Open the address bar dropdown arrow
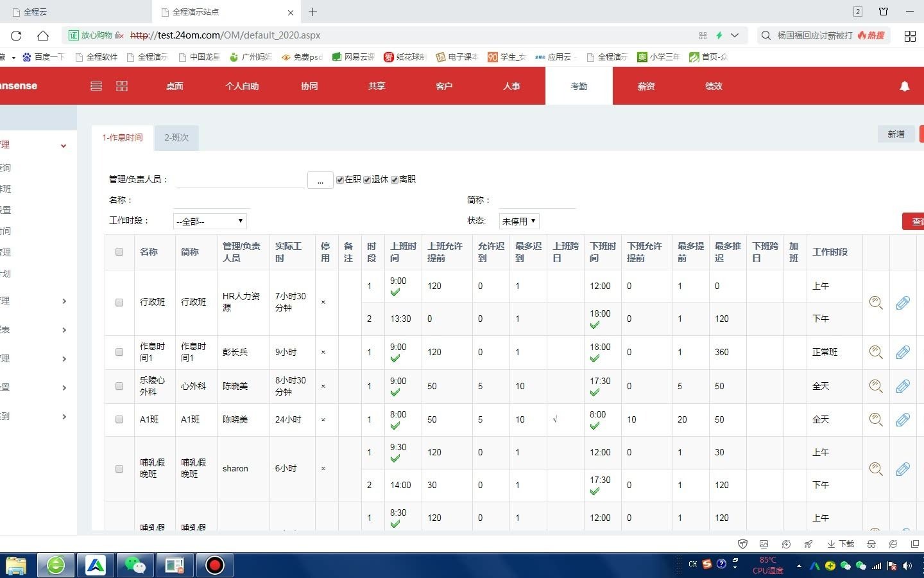 [x=735, y=35]
